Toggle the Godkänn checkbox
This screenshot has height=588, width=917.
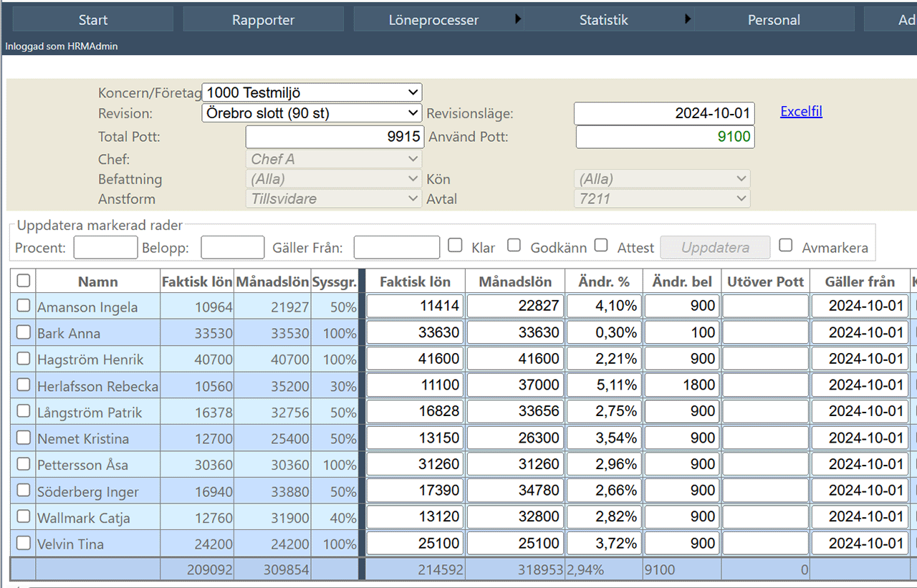click(x=514, y=246)
